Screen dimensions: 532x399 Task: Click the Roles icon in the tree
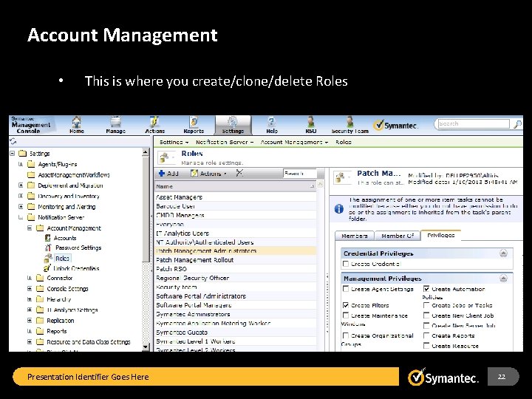(48, 258)
